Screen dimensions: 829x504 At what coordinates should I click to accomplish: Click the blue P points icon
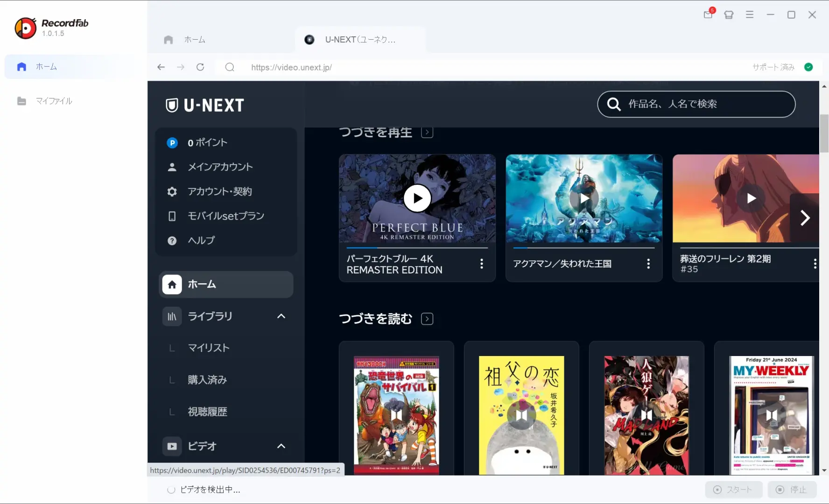[x=172, y=143]
